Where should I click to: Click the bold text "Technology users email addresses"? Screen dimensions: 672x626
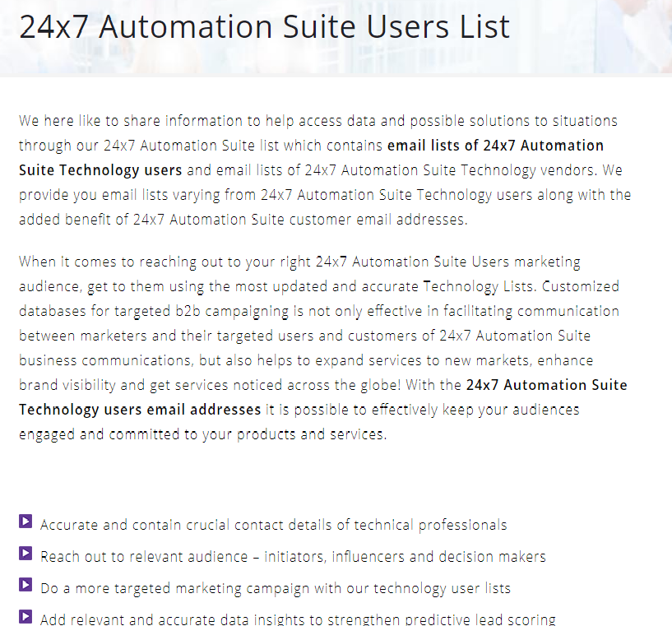click(140, 410)
